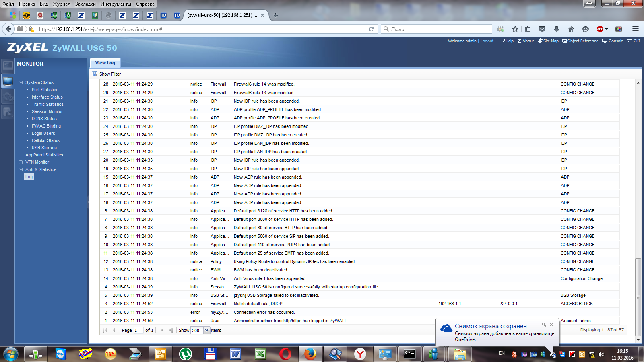The image size is (644, 362).
Task: Open the Инструменты menu
Action: click(116, 4)
